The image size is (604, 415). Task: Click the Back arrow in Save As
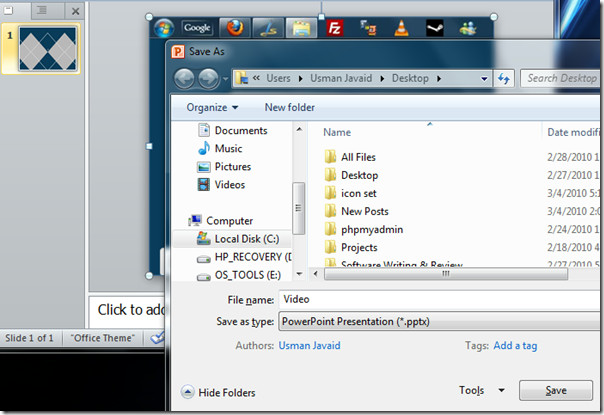(184, 79)
